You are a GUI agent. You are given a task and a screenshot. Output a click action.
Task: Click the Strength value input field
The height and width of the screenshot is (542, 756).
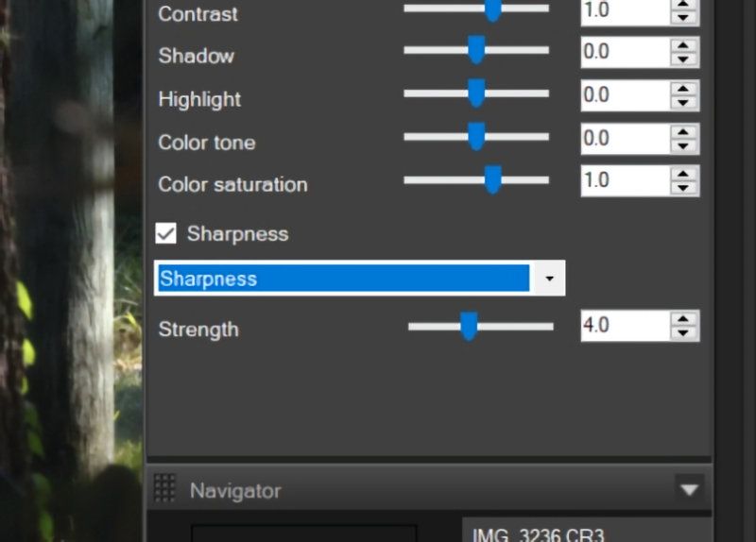(x=623, y=326)
